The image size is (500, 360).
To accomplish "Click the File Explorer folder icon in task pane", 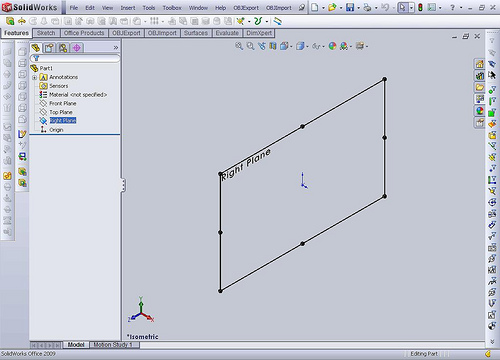I will (480, 87).
